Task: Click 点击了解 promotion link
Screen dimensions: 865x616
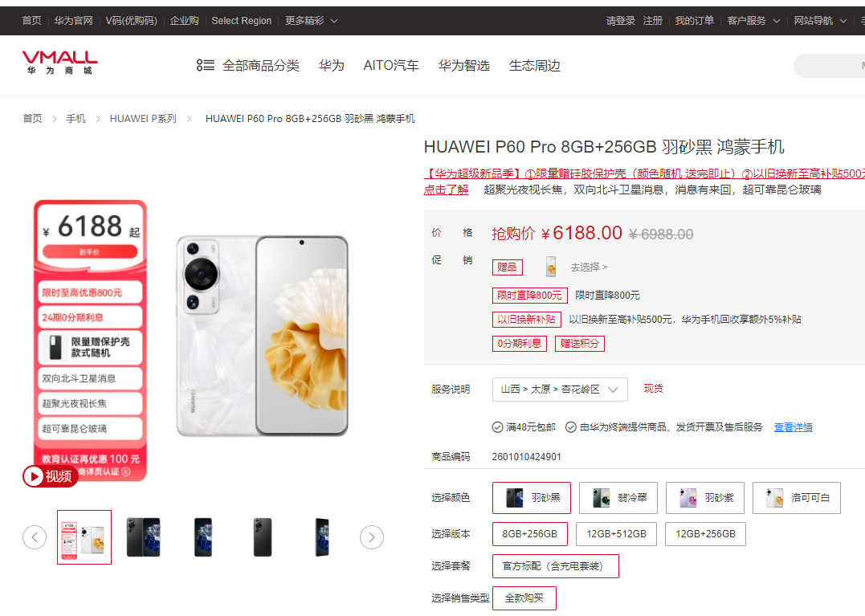Action: 446,190
